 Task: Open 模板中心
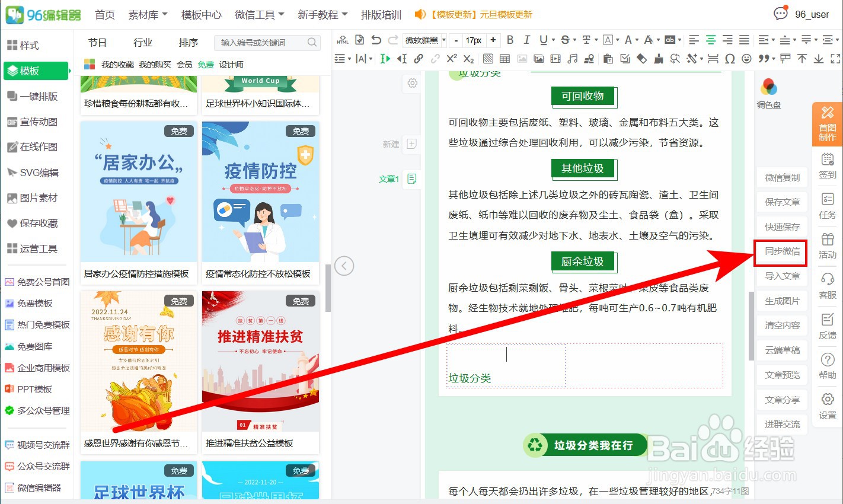click(201, 15)
